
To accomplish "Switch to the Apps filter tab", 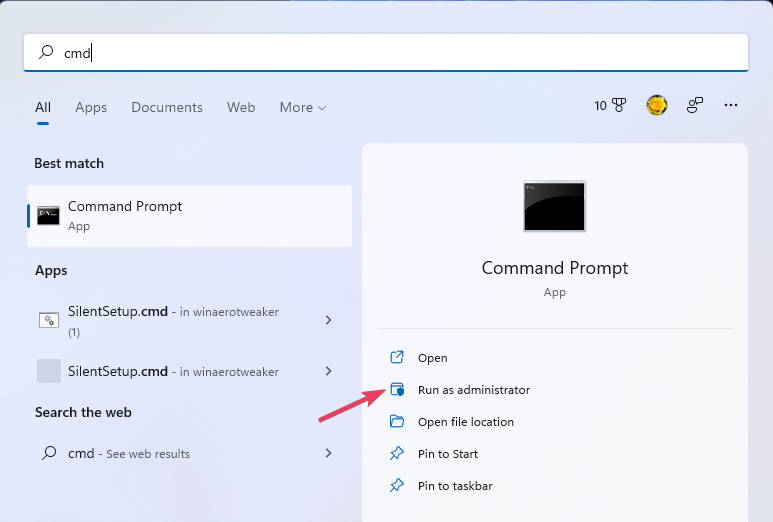I will coord(91,107).
